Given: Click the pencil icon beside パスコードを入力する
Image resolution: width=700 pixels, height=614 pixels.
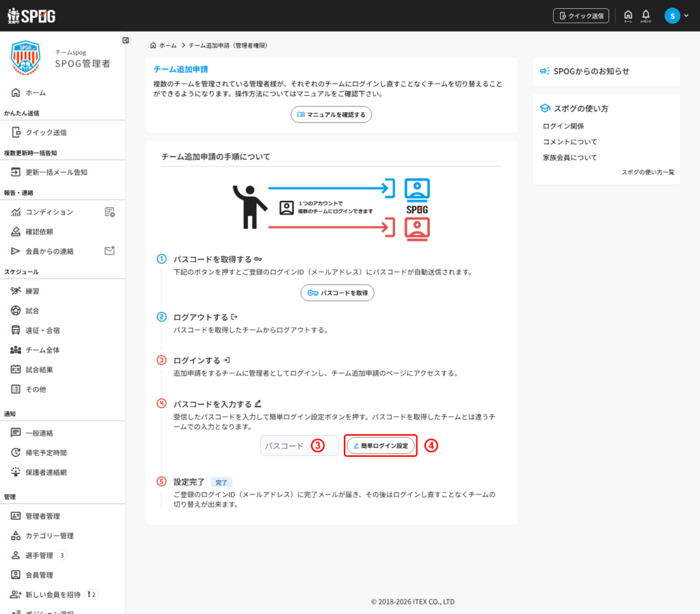Looking at the screenshot, I should point(258,403).
